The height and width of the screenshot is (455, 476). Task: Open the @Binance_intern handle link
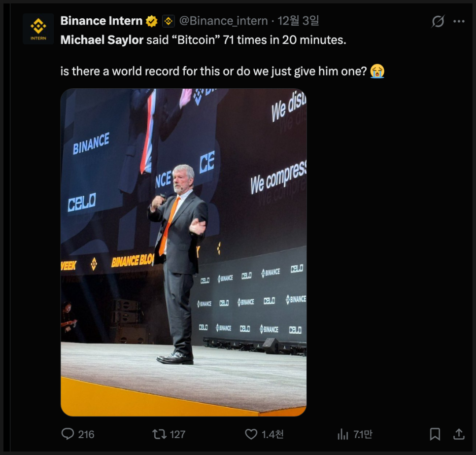[223, 21]
